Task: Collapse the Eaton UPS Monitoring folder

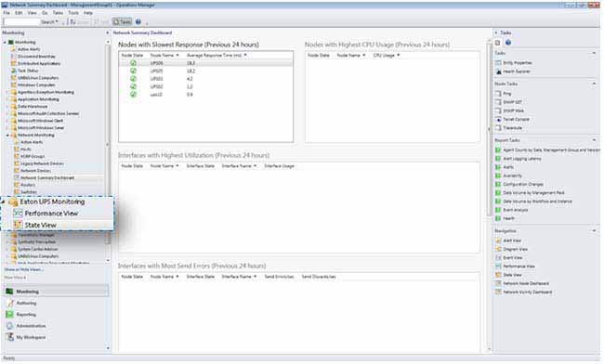Action: 4,201
